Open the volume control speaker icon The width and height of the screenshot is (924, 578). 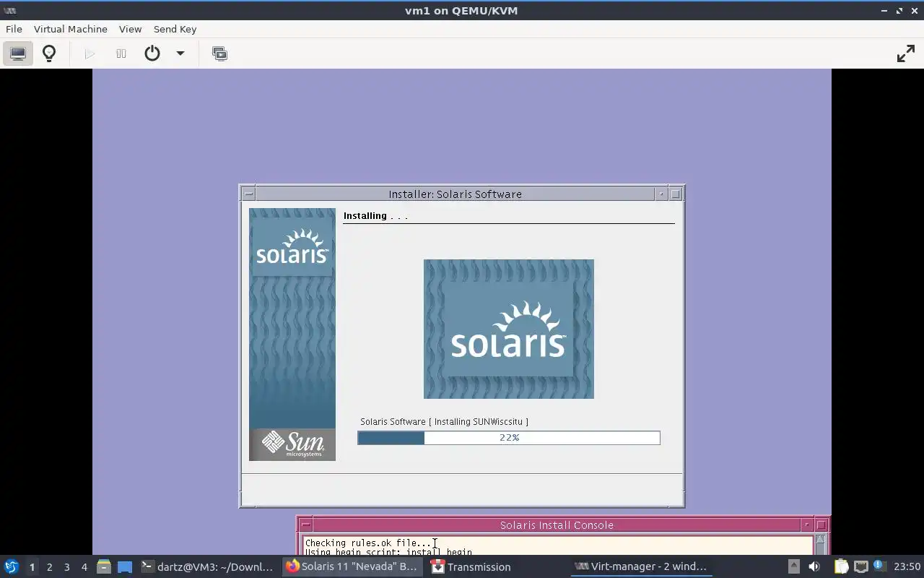pyautogui.click(x=814, y=566)
